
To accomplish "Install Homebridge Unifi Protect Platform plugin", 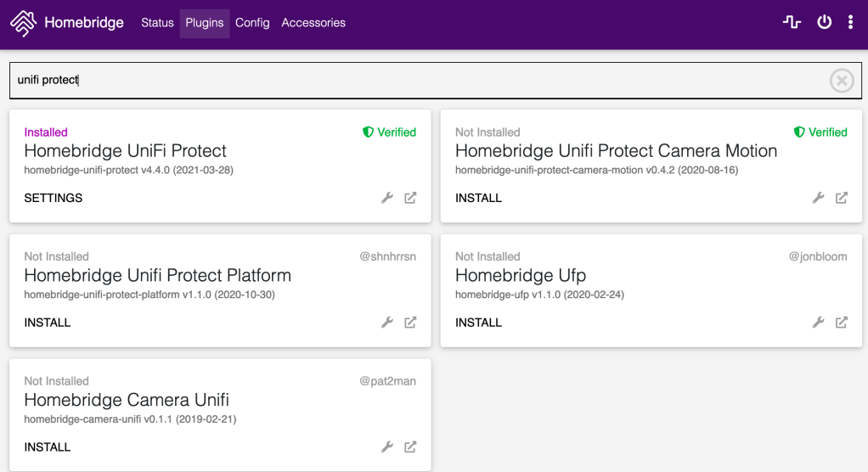I will click(x=48, y=323).
